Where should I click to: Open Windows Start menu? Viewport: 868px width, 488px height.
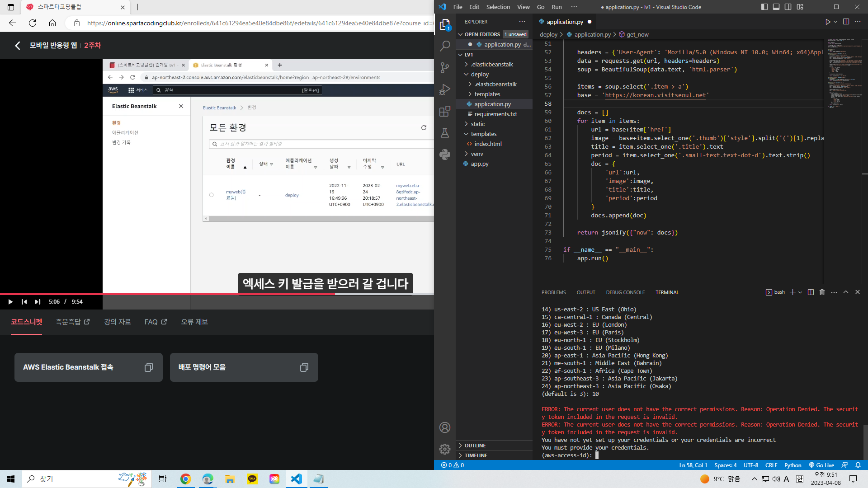[11, 479]
